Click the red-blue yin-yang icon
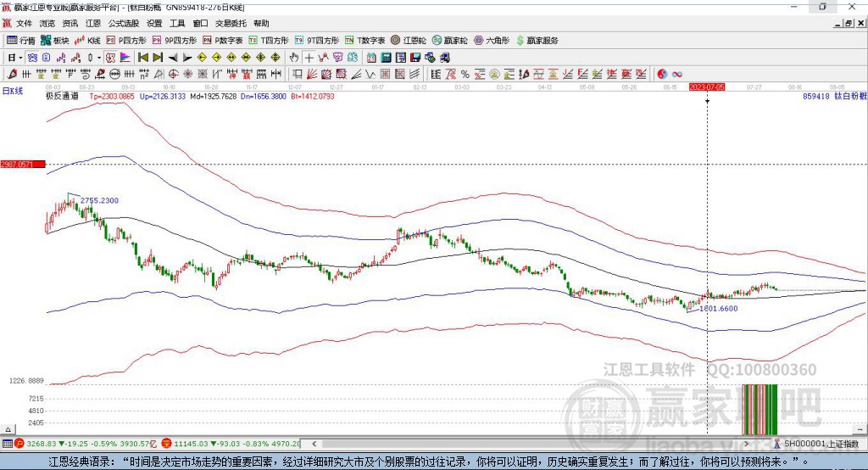The image size is (868, 470). point(661,75)
